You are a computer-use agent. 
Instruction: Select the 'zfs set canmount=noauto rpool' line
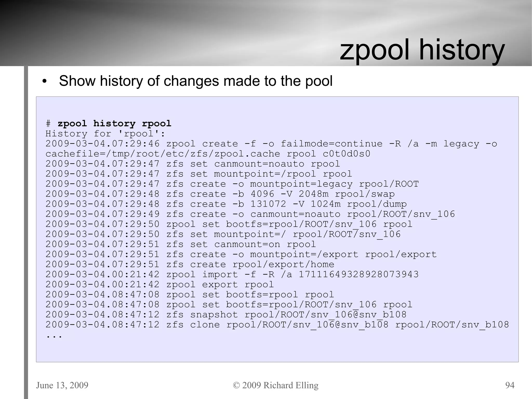[x=193, y=164]
